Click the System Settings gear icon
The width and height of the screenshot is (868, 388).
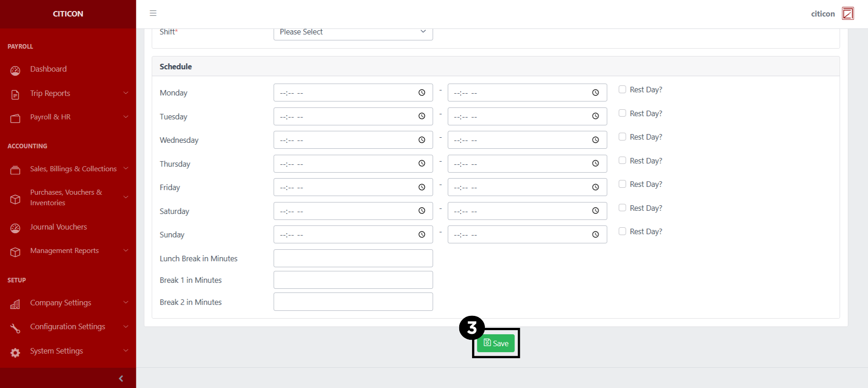point(15,353)
